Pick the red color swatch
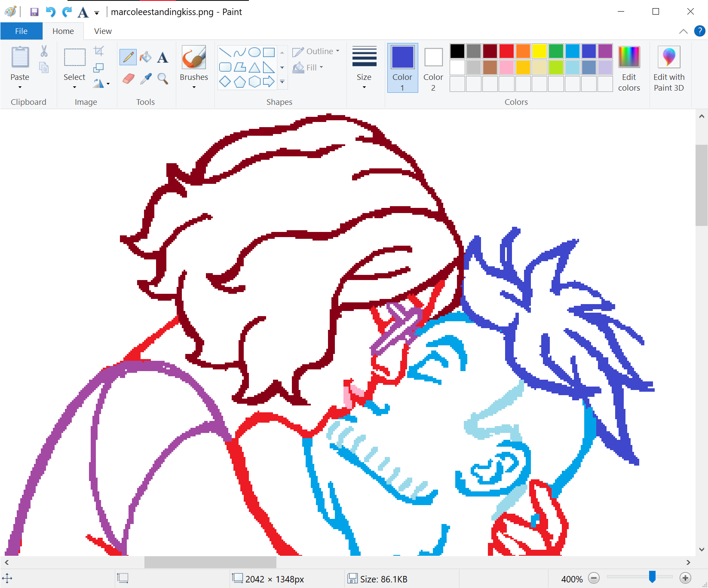Screen dimensions: 708x588 click(506, 51)
